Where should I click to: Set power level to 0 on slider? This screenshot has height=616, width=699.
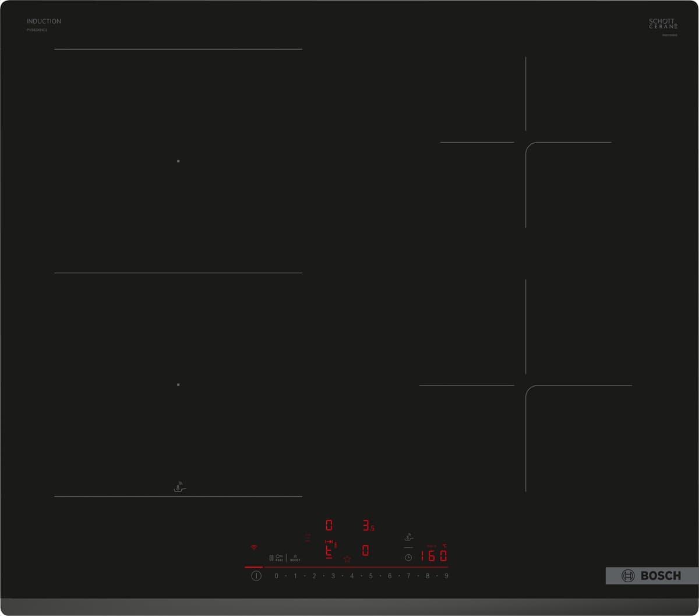tap(276, 576)
